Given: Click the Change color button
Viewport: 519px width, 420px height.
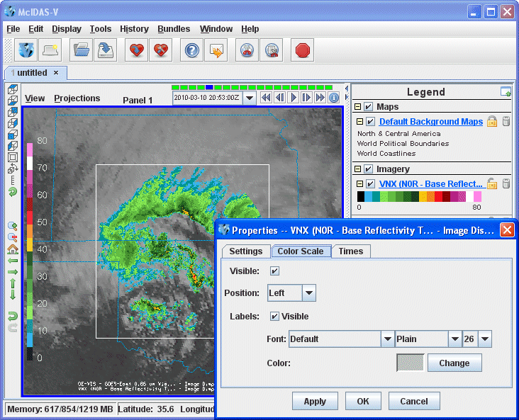Looking at the screenshot, I should pyautogui.click(x=454, y=363).
